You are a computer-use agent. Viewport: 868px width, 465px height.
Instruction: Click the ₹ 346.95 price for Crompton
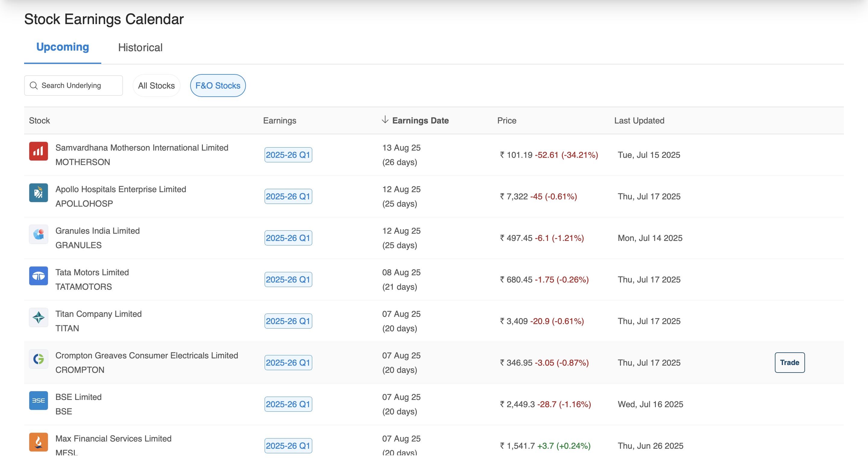tap(516, 363)
